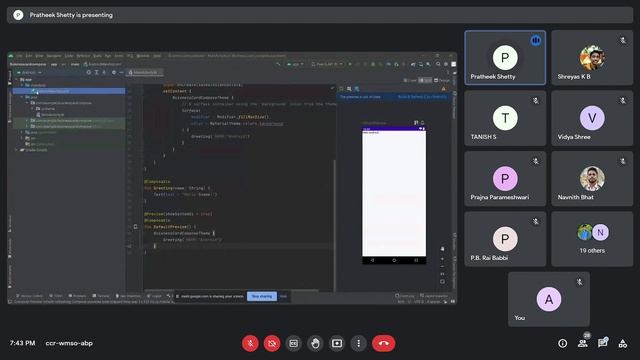Open the meeting details info panel
The image size is (640, 360).
click(562, 343)
